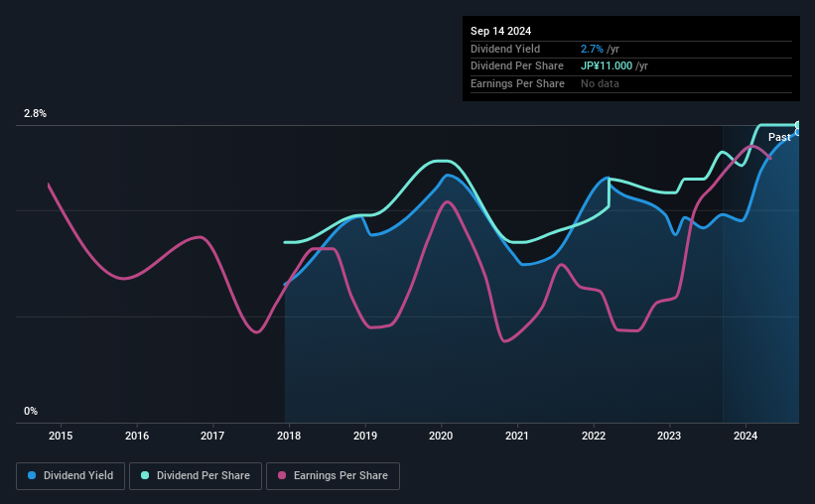This screenshot has width=815, height=504.
Task: Click the Dividend Yield tooltip row label
Action: (x=505, y=49)
